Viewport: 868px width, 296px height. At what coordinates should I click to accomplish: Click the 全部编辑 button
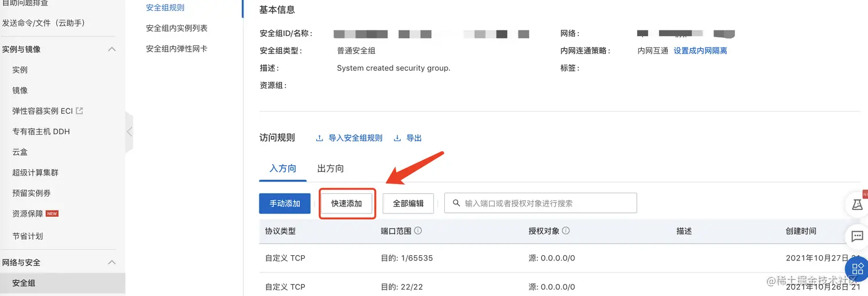pyautogui.click(x=408, y=204)
